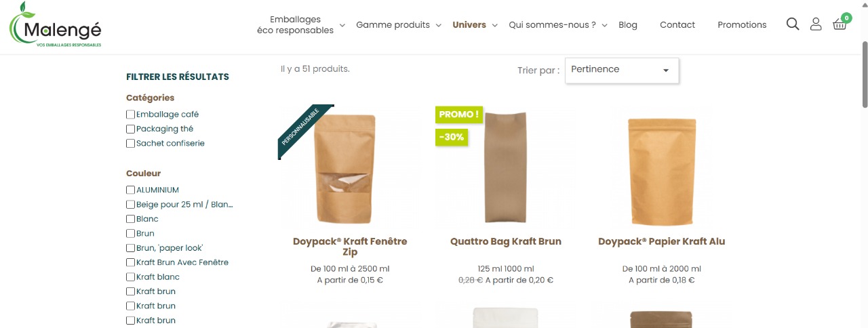Screen dimensions: 868x328
Task: Click the PROMO! badge on Quattro Bag
Action: (458, 115)
